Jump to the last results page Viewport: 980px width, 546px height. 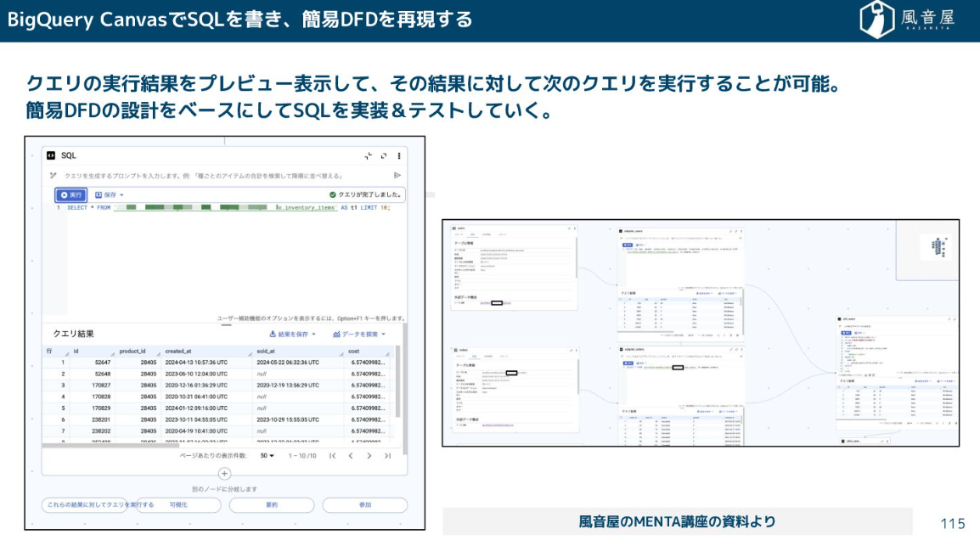click(x=387, y=456)
